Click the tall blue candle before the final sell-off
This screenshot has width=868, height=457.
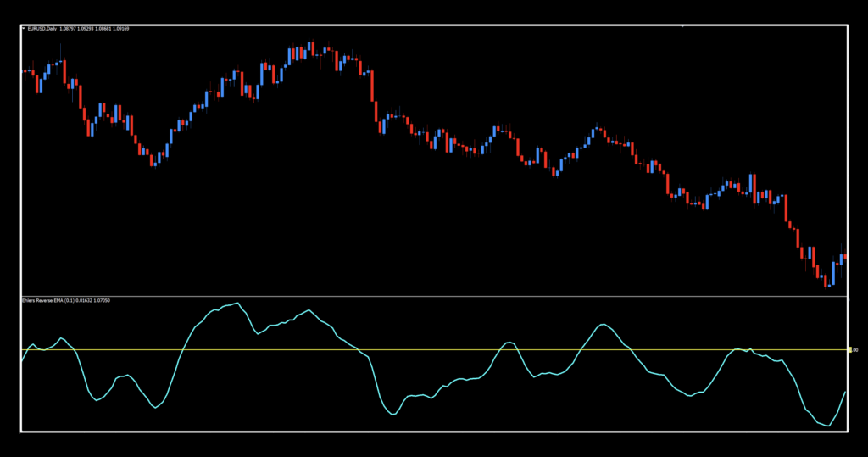(x=751, y=185)
